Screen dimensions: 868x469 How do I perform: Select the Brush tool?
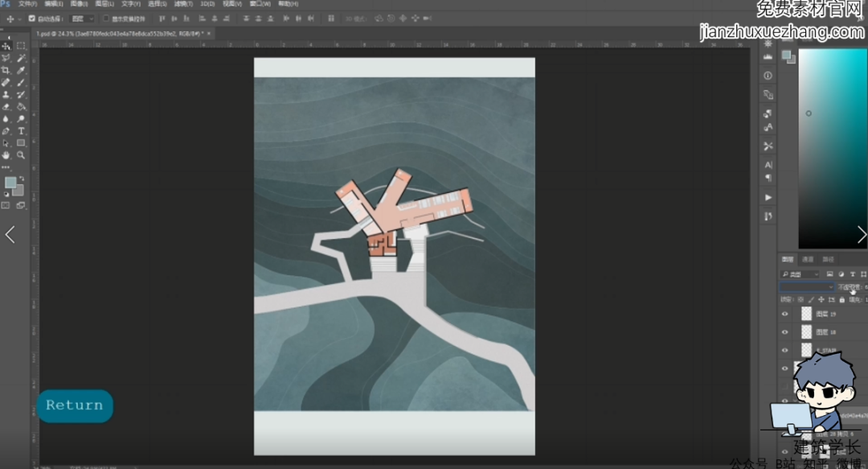coord(21,83)
